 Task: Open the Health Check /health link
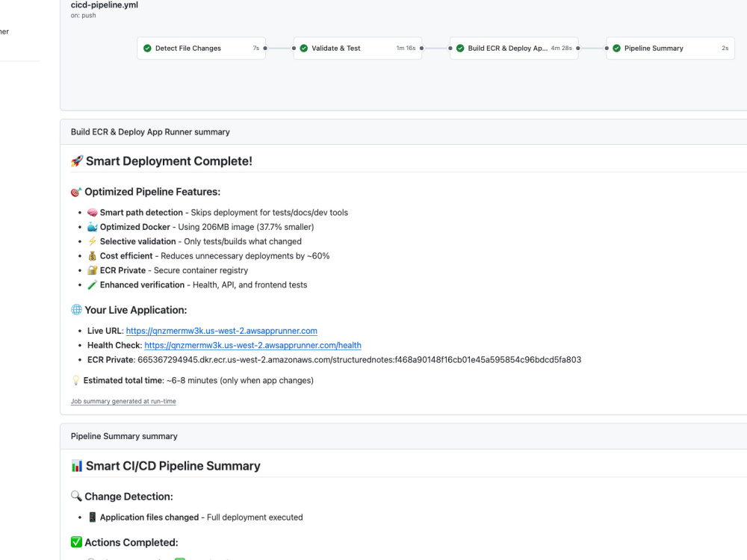[x=252, y=345]
